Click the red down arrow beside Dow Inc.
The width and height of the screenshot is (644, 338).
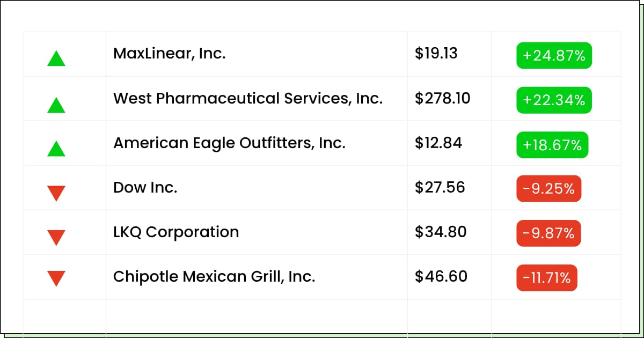pos(56,193)
